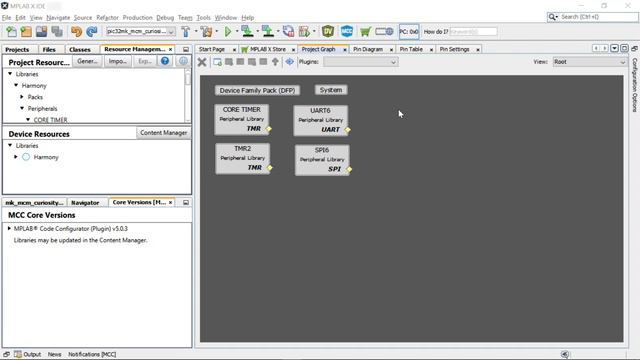The width and height of the screenshot is (640, 360).
Task: Open the Data Visualizer DV icon
Action: tap(328, 31)
